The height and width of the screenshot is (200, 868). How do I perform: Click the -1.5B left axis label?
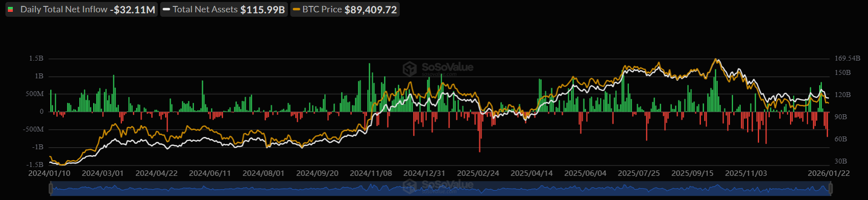click(x=35, y=165)
